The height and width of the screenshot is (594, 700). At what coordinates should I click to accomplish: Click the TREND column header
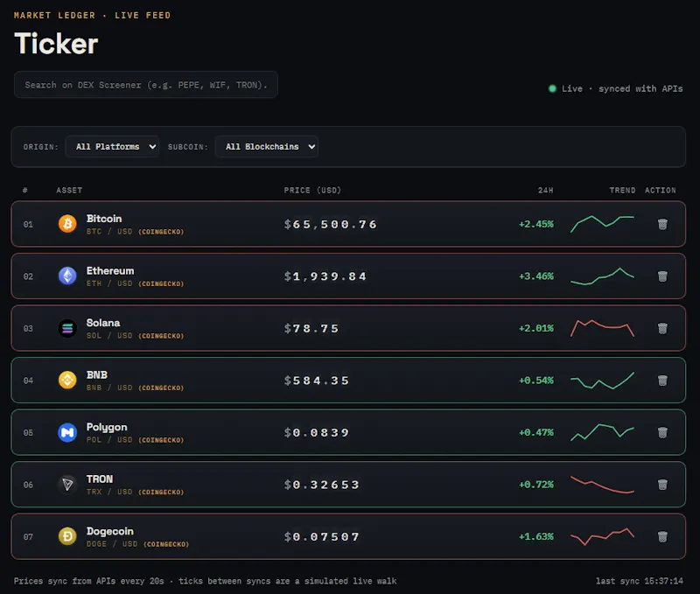pos(622,190)
